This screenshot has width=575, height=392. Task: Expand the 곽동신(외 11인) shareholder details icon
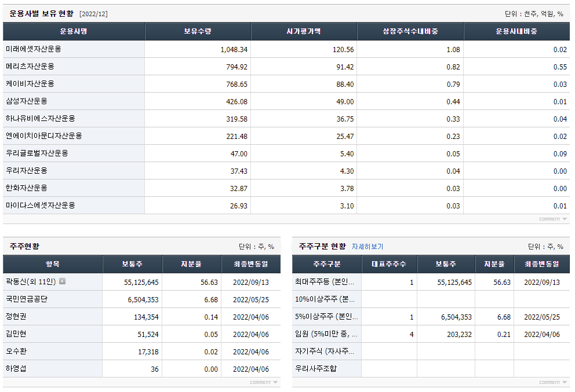pyautogui.click(x=63, y=281)
